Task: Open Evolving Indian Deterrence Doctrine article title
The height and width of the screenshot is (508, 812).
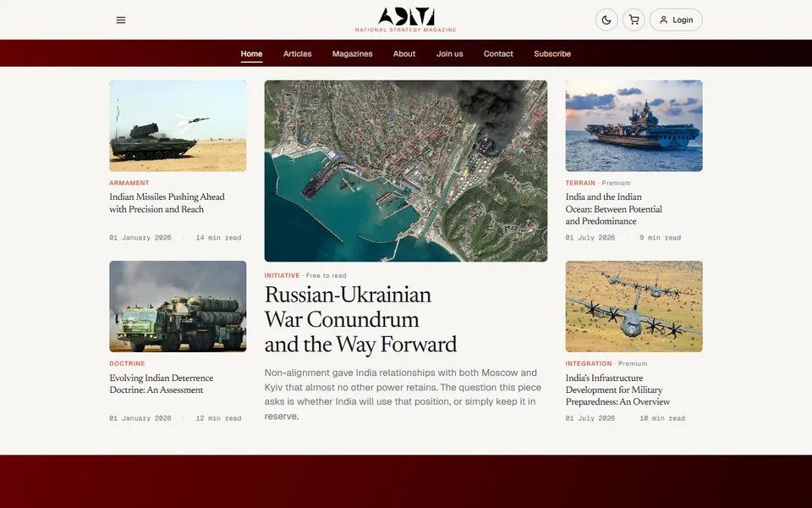Action: (x=161, y=384)
